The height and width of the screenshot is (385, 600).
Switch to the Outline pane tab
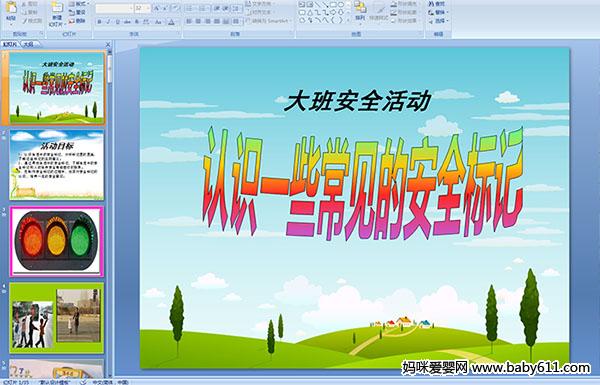(28, 44)
